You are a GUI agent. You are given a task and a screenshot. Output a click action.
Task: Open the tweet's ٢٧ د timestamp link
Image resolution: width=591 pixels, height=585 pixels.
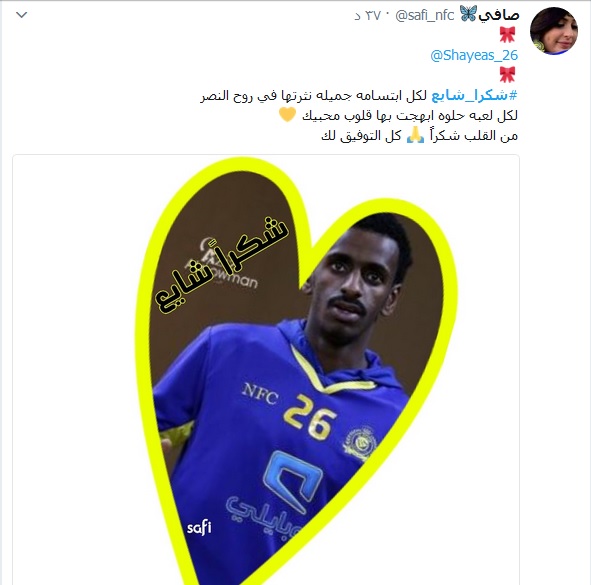point(367,15)
